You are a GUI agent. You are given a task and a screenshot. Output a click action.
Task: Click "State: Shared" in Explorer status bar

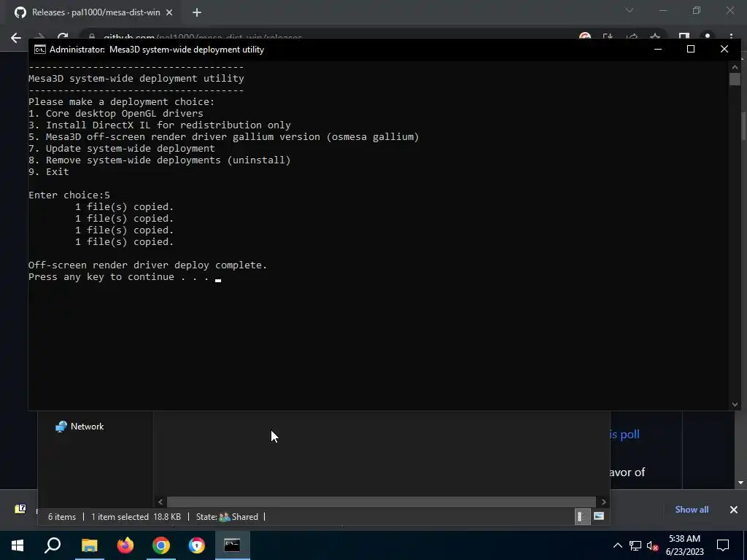click(228, 517)
